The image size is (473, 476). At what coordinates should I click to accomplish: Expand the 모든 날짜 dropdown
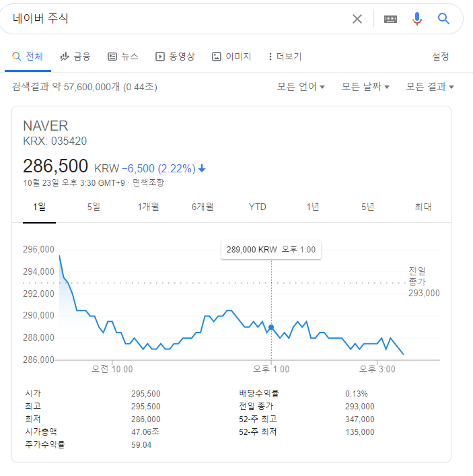coord(365,87)
